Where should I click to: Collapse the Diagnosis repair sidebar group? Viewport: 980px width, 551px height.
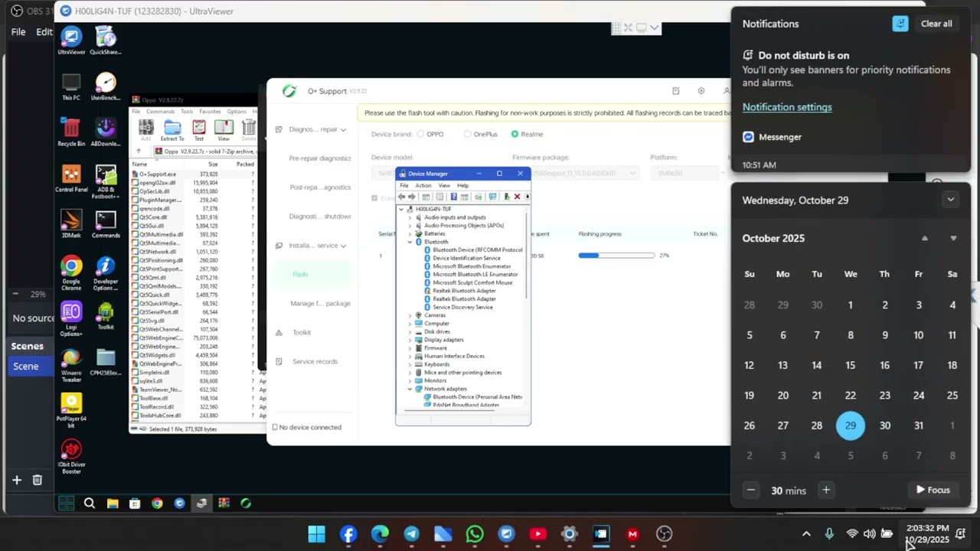coord(343,129)
